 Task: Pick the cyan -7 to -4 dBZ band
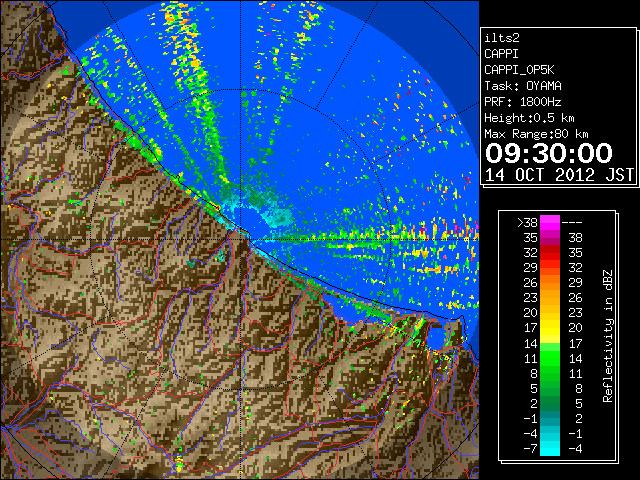coord(550,448)
